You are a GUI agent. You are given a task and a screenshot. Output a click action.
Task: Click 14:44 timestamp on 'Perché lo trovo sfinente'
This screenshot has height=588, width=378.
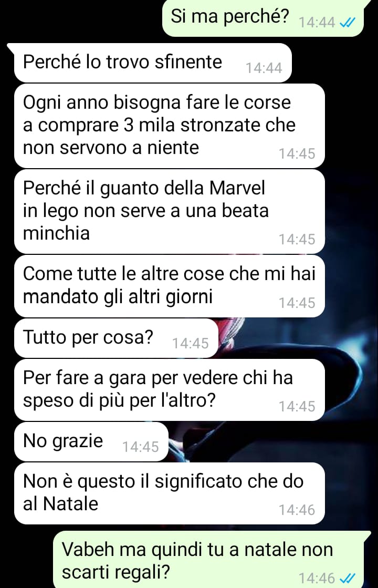click(x=264, y=68)
